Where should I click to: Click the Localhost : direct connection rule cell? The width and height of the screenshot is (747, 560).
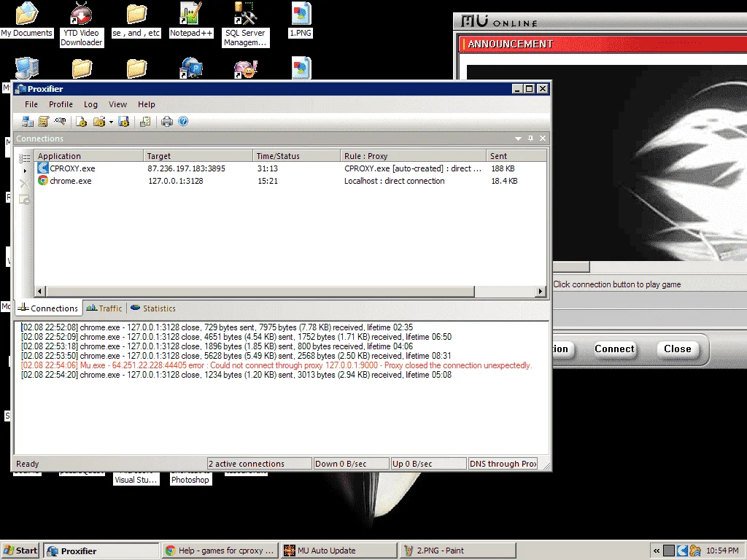coord(395,181)
